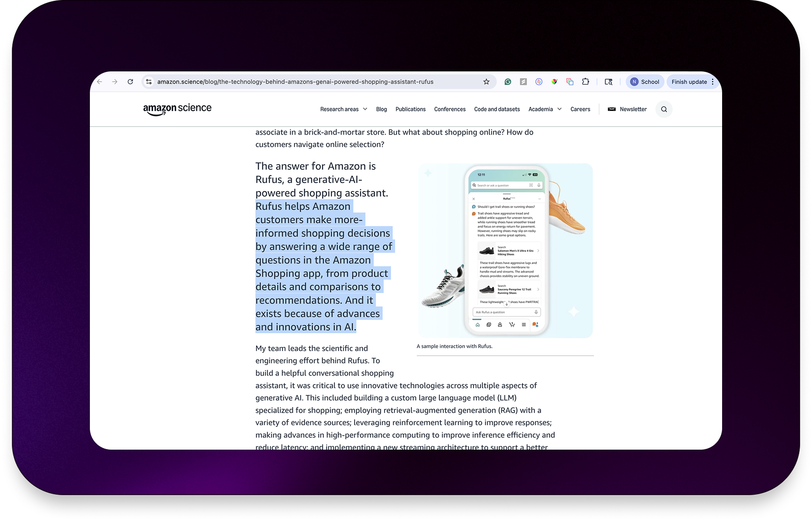
Task: Go to the Blog section
Action: click(x=381, y=109)
